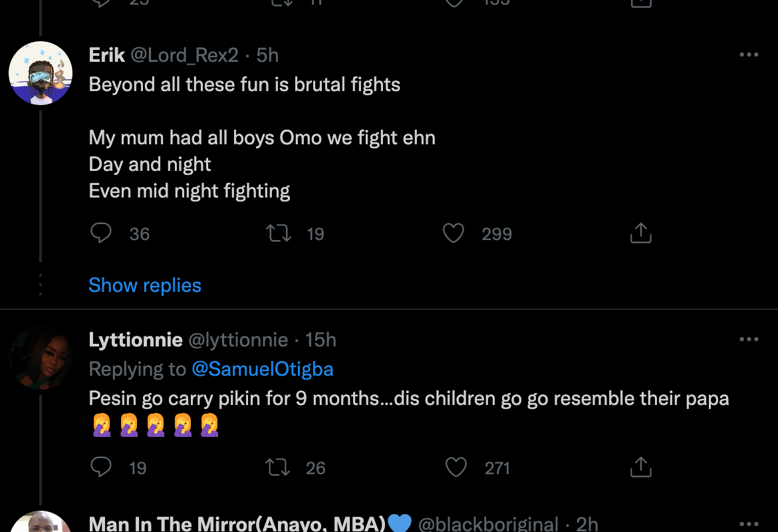Click Lyttionnie's profile avatar
The height and width of the screenshot is (532, 778).
coord(41,358)
